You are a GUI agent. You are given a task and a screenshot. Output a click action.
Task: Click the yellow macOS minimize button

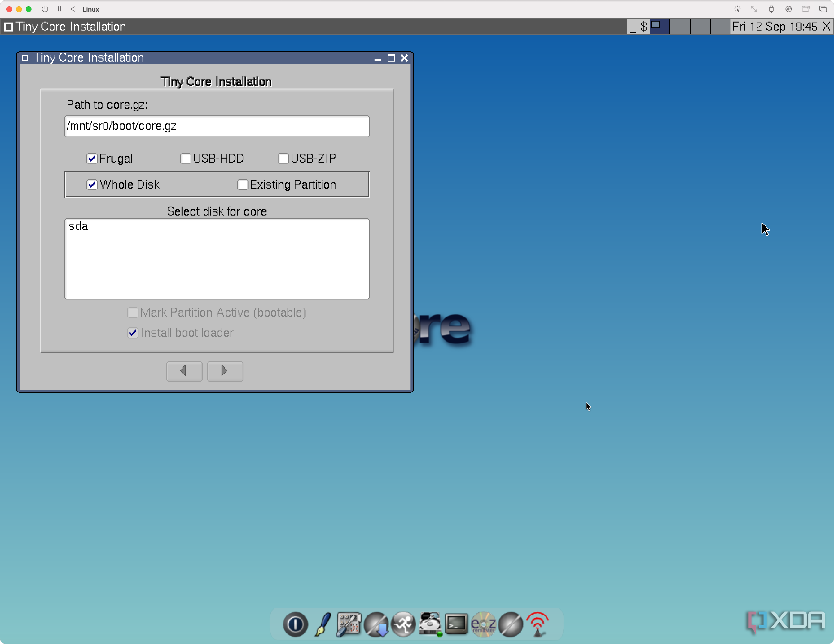(x=19, y=9)
